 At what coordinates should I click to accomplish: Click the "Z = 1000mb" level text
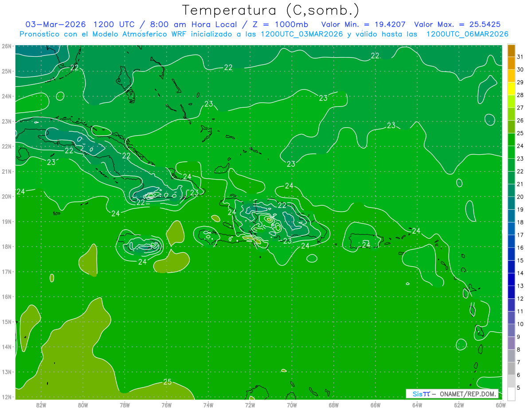point(281,24)
